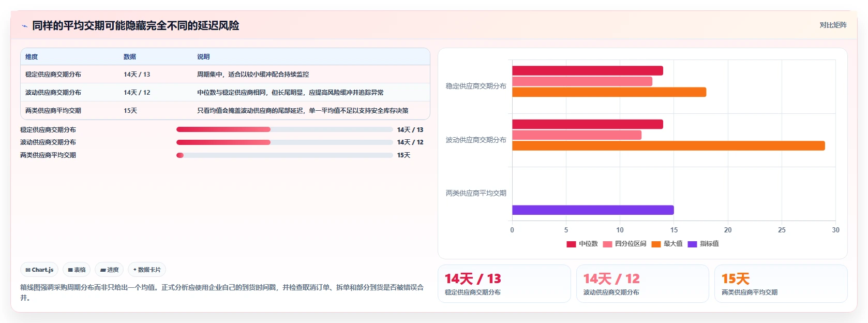Select table cell 14天 / 13
This screenshot has width=868, height=323.
tap(137, 75)
